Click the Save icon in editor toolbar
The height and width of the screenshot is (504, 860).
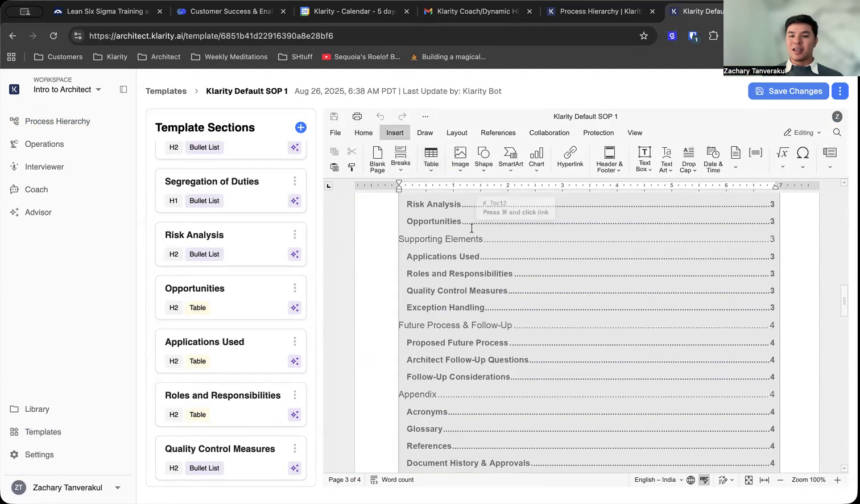[x=334, y=117]
